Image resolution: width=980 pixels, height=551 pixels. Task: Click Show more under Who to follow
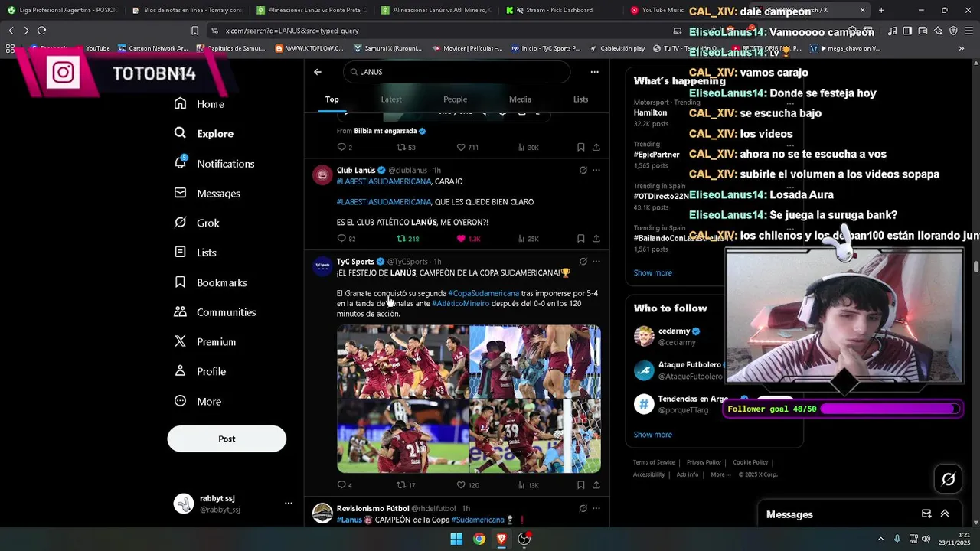tap(653, 435)
